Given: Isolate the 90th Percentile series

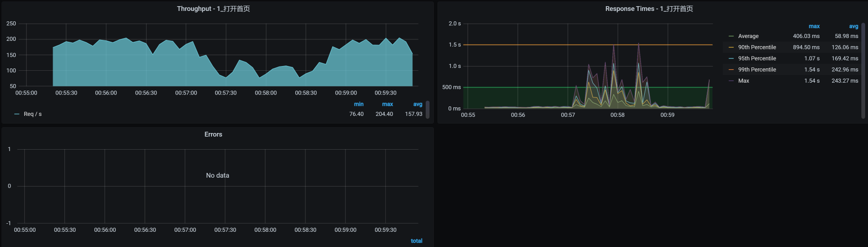Looking at the screenshot, I should (757, 47).
